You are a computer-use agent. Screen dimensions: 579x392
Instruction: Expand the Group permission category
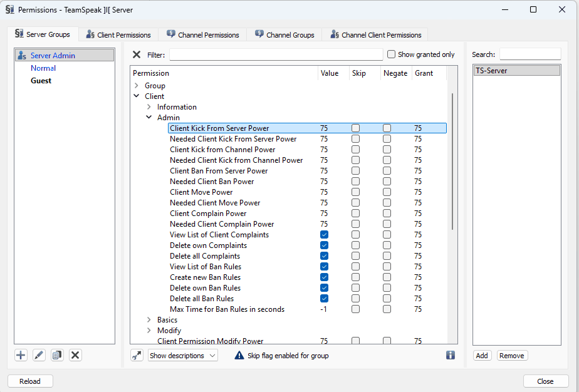137,86
